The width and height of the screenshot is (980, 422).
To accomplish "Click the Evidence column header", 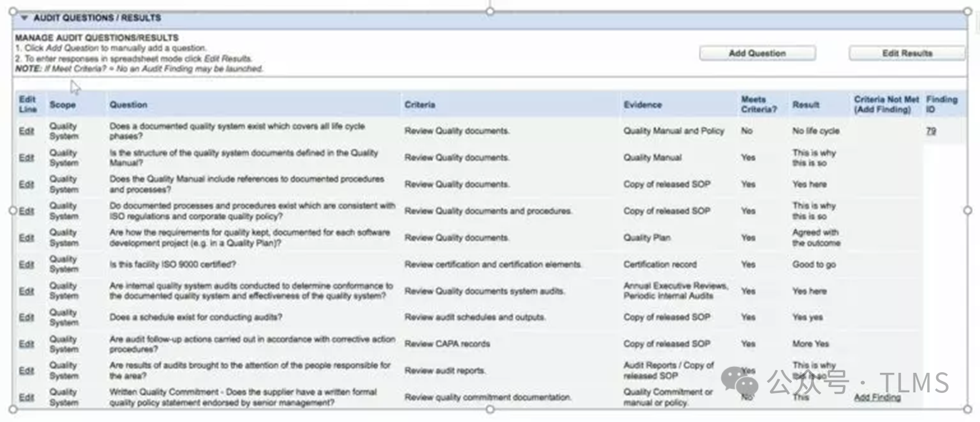I will point(642,105).
